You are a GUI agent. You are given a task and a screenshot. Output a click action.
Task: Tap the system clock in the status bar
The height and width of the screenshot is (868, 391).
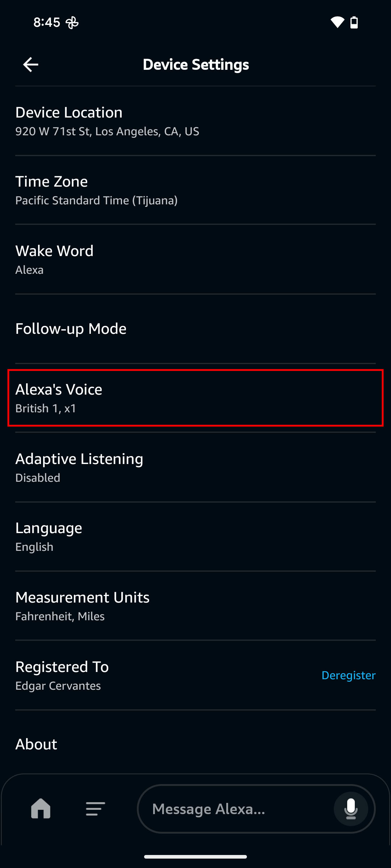[47, 22]
